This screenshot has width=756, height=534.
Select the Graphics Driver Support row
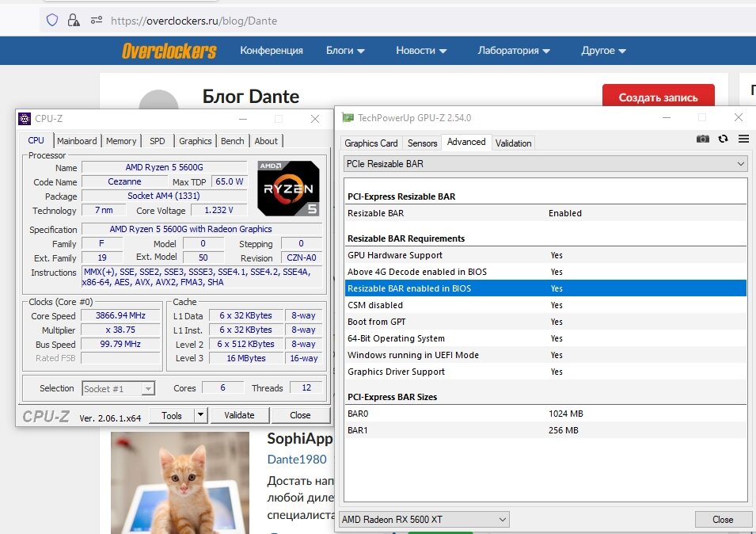pos(545,372)
